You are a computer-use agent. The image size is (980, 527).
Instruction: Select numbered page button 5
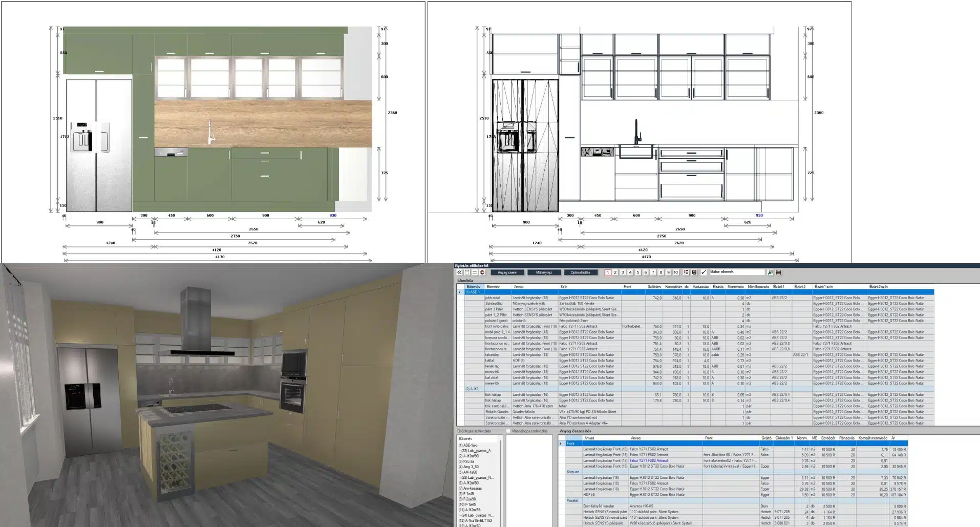[638, 272]
